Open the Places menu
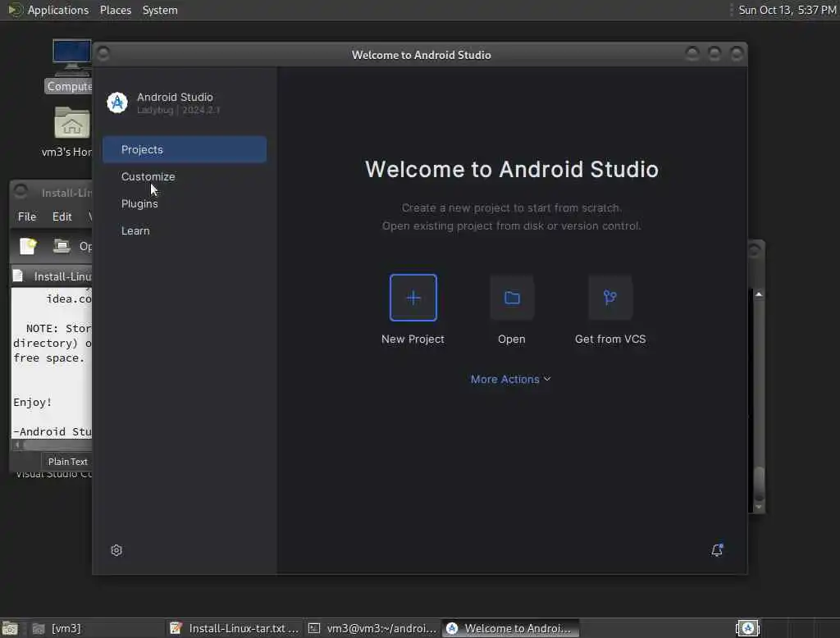 tap(116, 10)
